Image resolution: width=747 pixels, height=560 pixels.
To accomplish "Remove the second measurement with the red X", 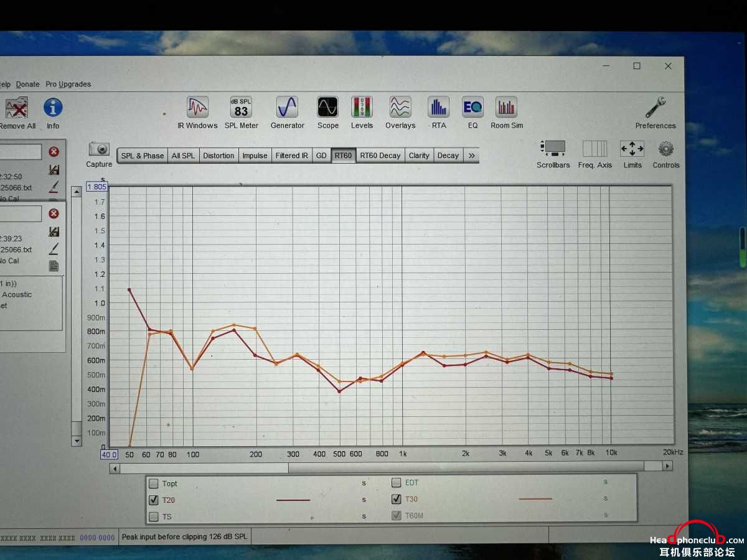I will tap(54, 213).
